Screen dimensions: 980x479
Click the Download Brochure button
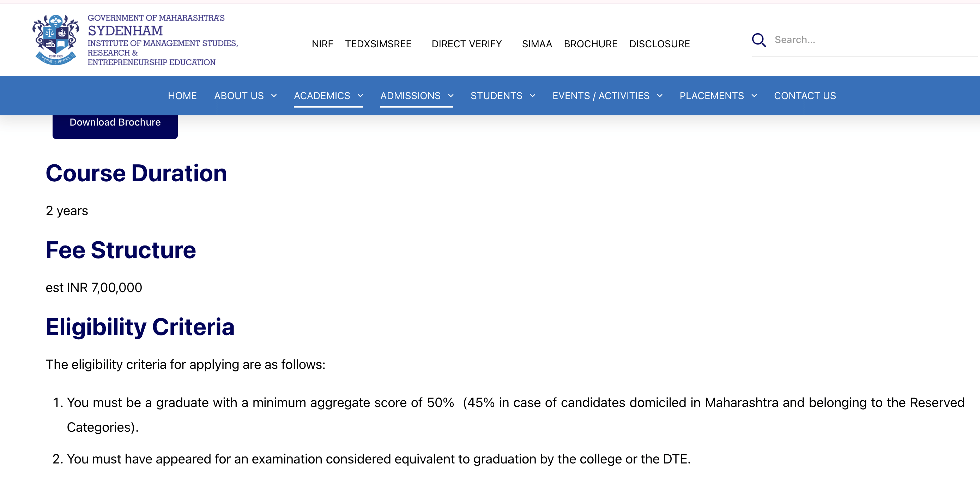coord(115,122)
